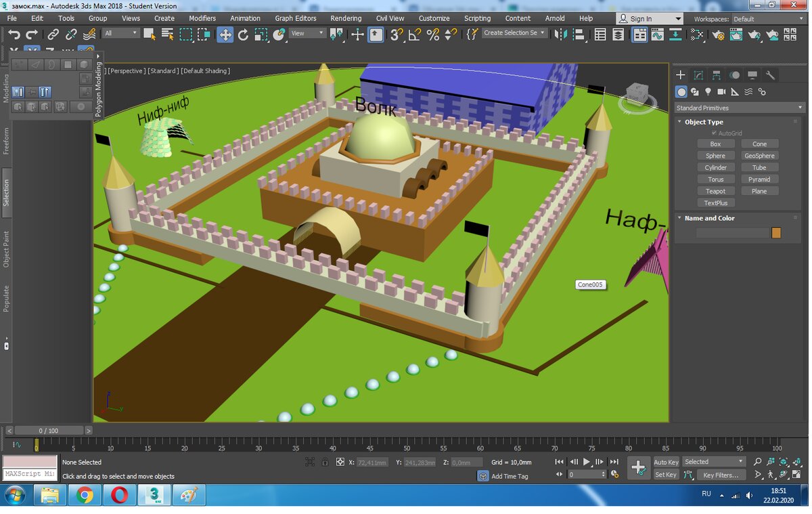Click the Set Key button

tap(666, 475)
